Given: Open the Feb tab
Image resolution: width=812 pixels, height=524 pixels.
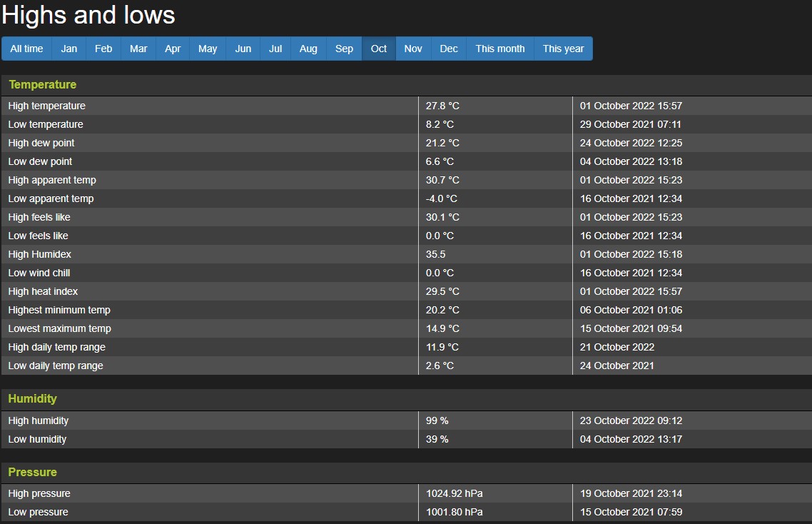Looking at the screenshot, I should click(x=103, y=49).
